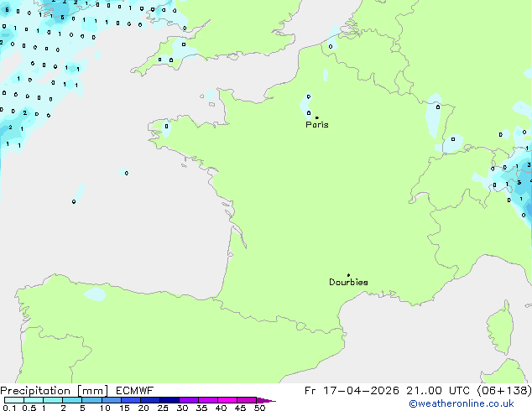The height and width of the screenshot is (411, 532).
Task: Click the ECMWF model label
Action: click(x=135, y=391)
